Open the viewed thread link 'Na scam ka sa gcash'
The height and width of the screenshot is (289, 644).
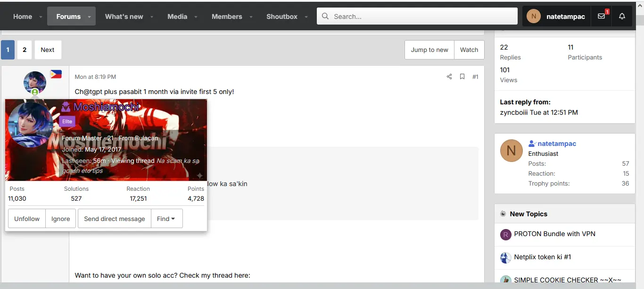[131, 166]
